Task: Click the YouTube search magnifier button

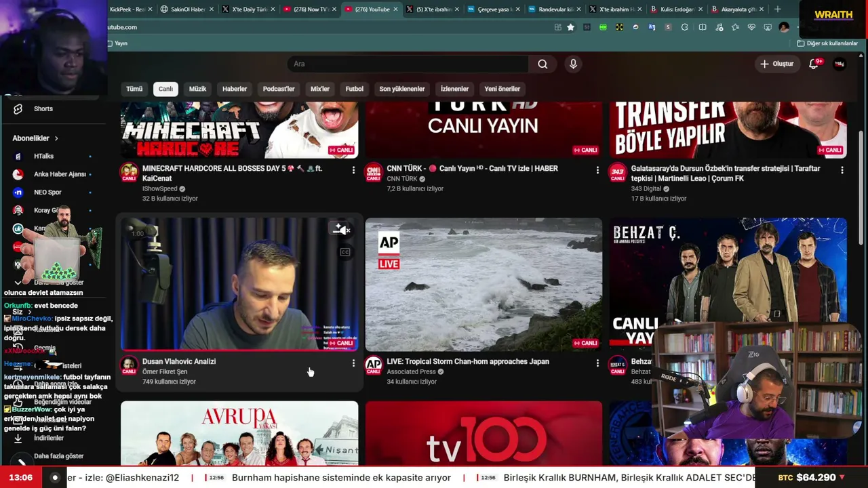Action: point(542,64)
